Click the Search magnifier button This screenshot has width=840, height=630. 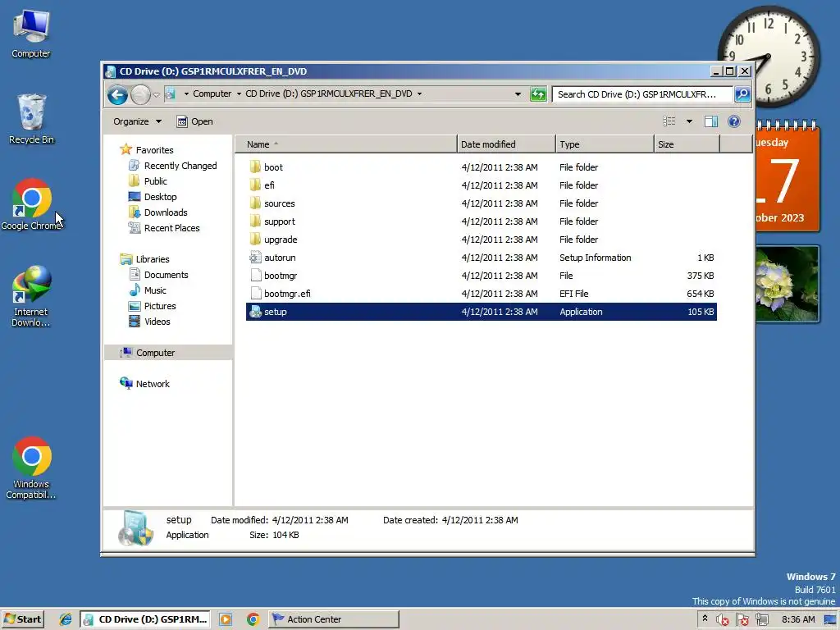742,94
